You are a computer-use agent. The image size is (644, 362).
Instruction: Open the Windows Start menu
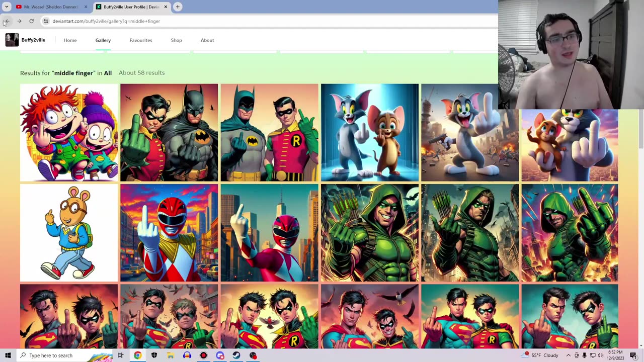click(x=8, y=355)
